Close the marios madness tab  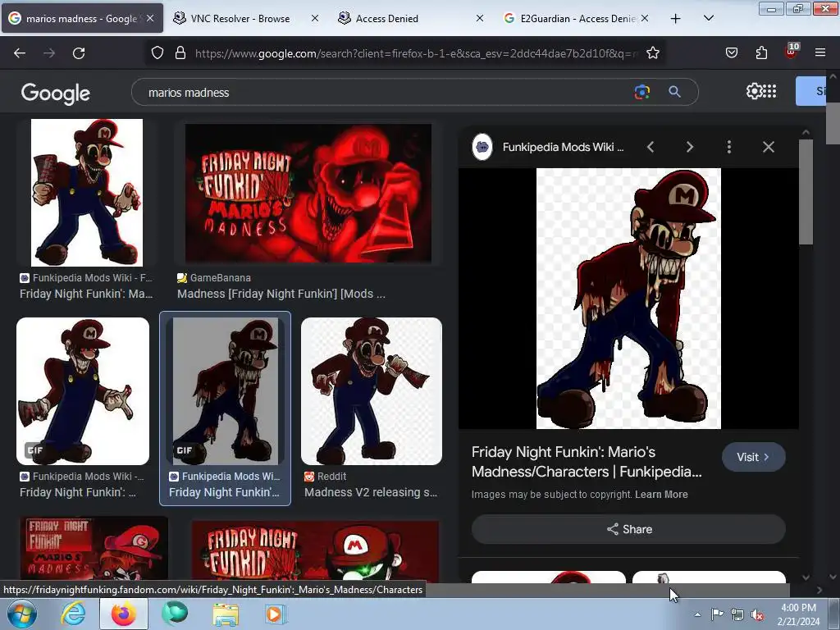(151, 18)
